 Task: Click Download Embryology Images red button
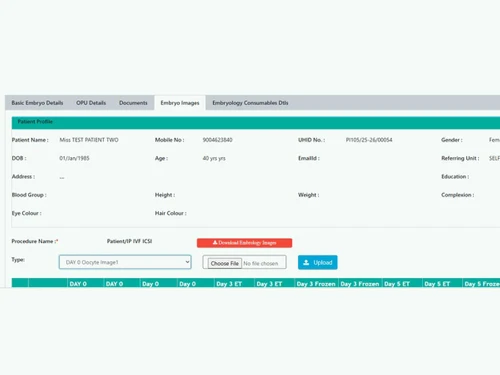244,243
